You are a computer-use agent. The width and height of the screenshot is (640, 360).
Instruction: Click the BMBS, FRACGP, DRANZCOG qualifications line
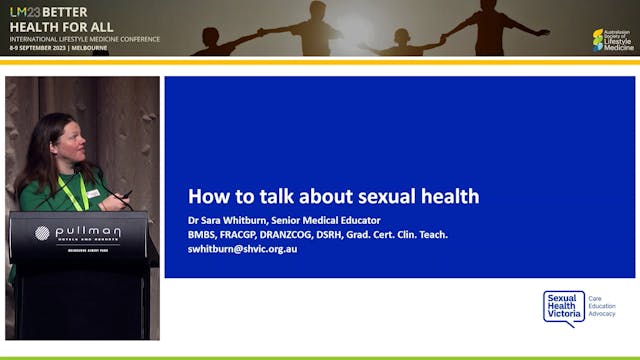[318, 235]
